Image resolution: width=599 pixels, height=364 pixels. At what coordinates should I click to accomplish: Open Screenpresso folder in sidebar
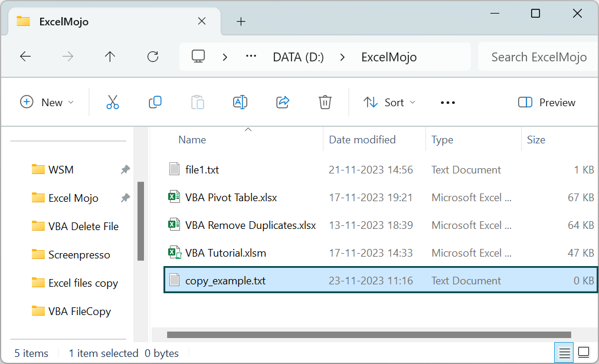point(71,254)
